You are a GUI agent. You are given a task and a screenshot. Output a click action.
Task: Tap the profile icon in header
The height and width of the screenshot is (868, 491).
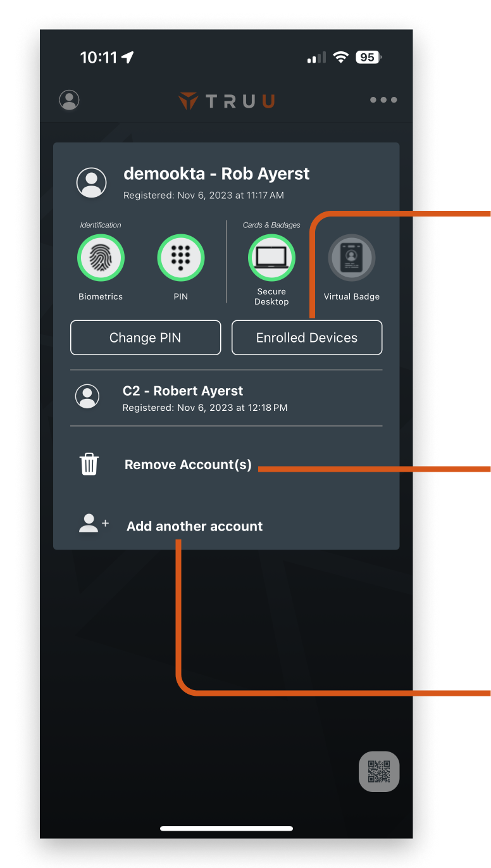click(x=69, y=100)
